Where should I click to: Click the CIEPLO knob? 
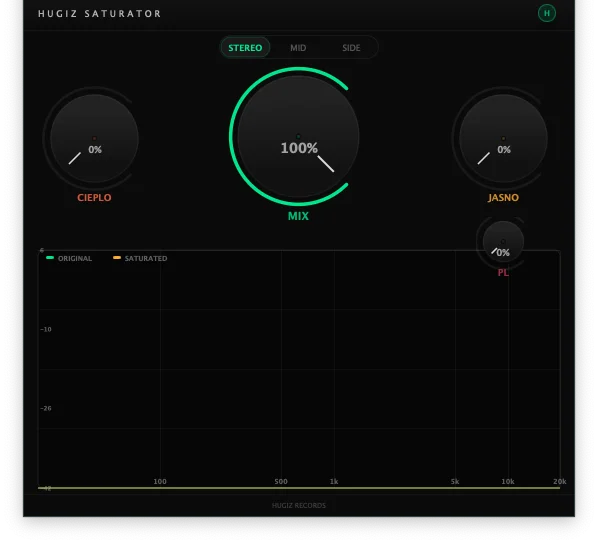(94, 138)
